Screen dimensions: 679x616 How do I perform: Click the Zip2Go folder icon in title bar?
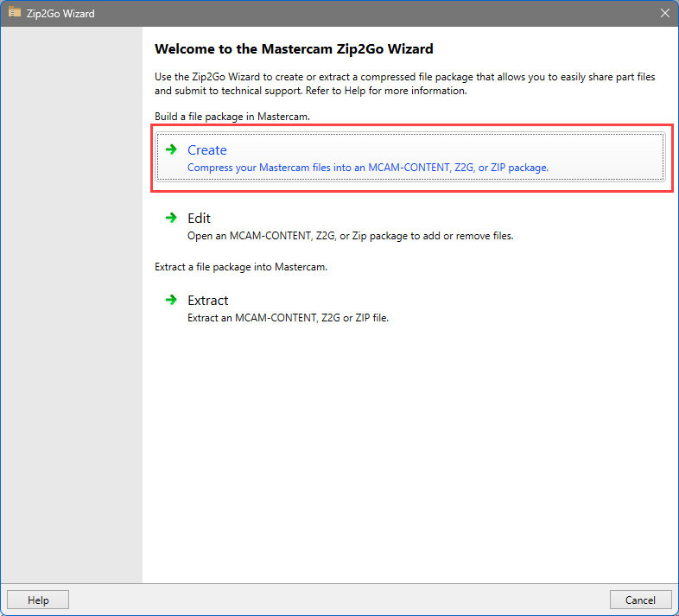[x=15, y=12]
